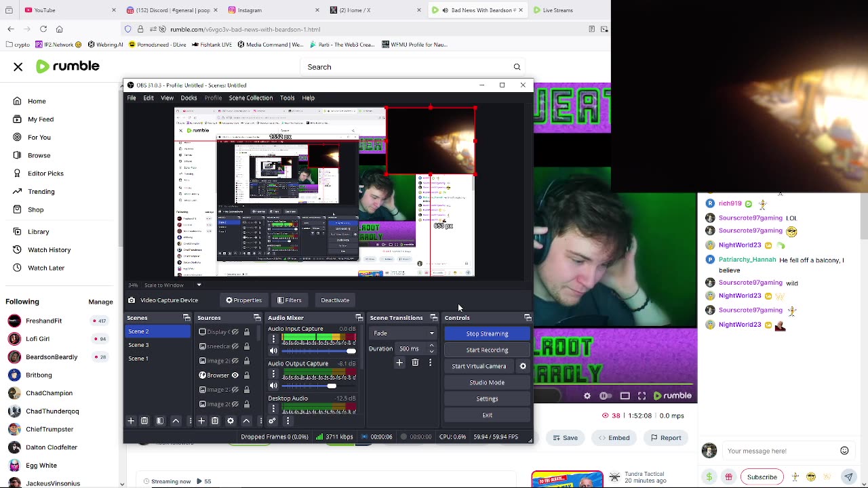This screenshot has width=868, height=488.
Task: Click the Embed button under video
Action: pyautogui.click(x=613, y=438)
